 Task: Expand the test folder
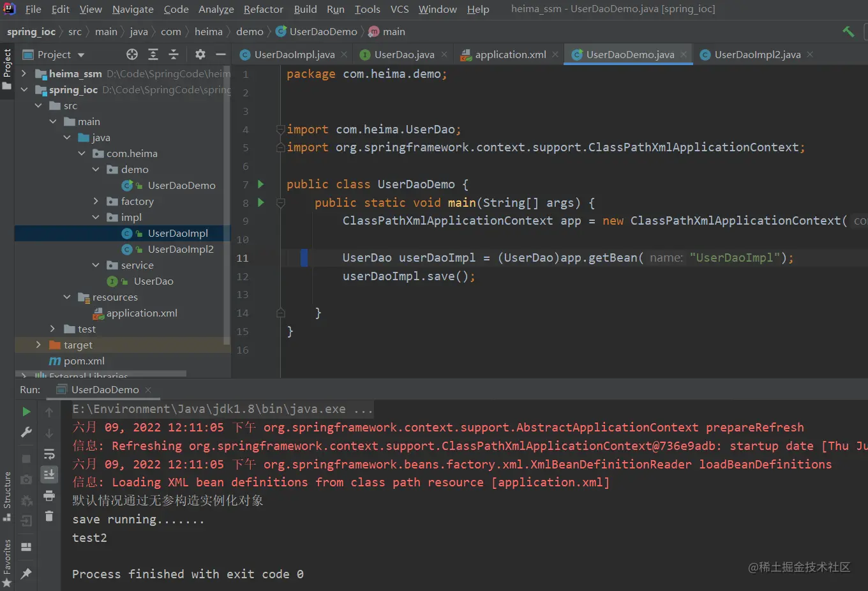click(53, 329)
